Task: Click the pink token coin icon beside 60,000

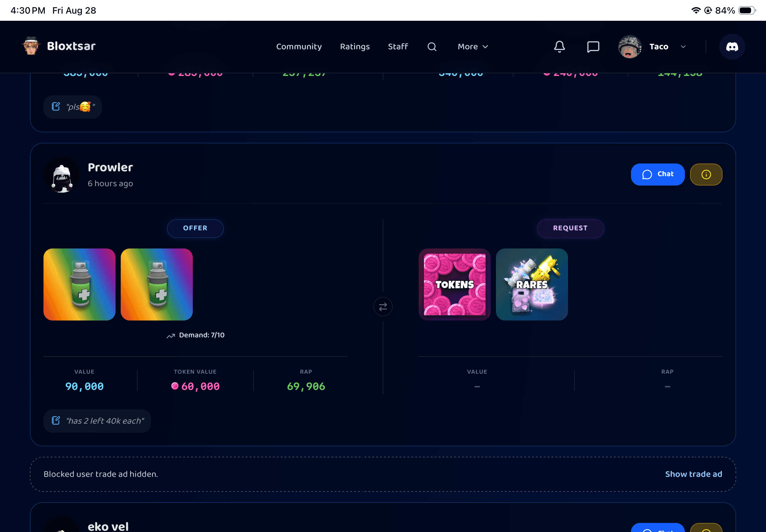Action: pos(175,386)
